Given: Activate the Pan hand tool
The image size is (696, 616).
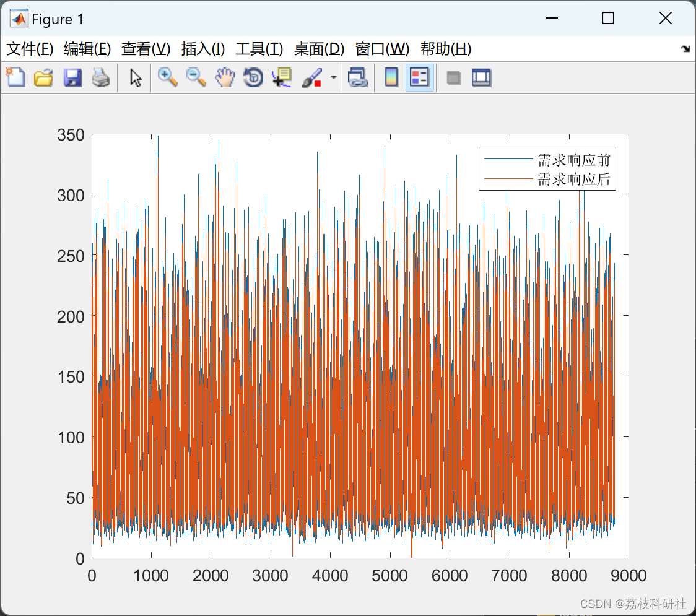Looking at the screenshot, I should [x=225, y=77].
